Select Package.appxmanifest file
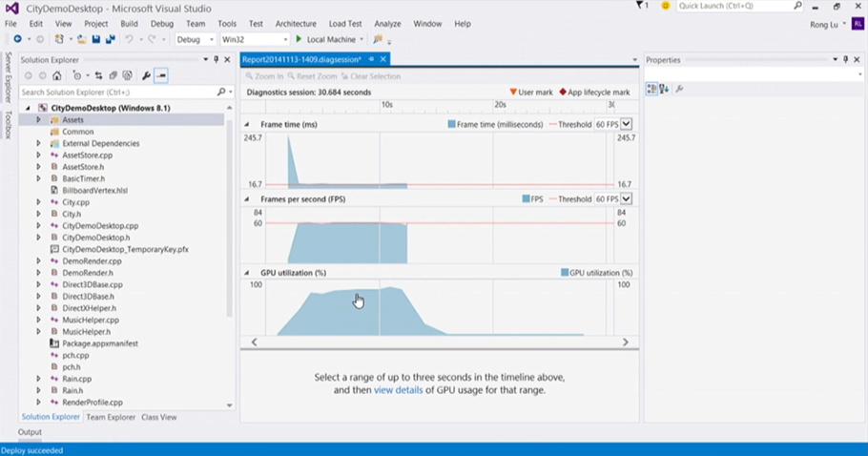This screenshot has width=868, height=456. point(100,343)
